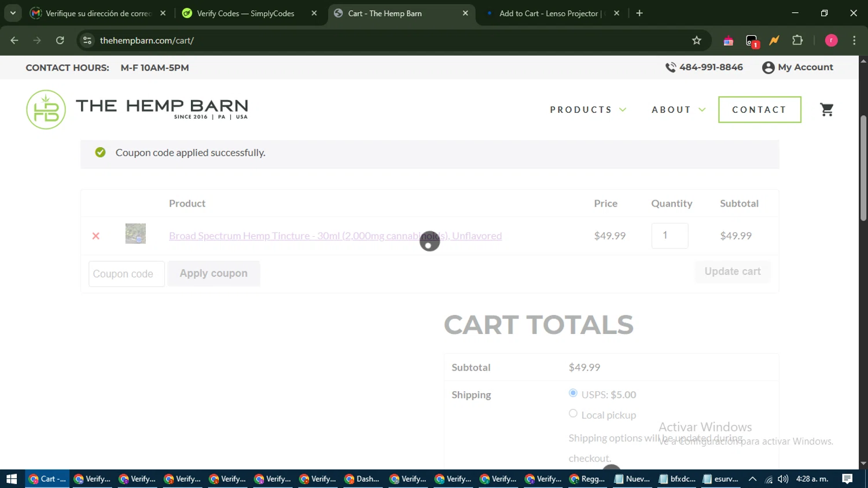The width and height of the screenshot is (868, 488).
Task: Expand the PRODUCTS menu chevron
Action: tap(623, 109)
